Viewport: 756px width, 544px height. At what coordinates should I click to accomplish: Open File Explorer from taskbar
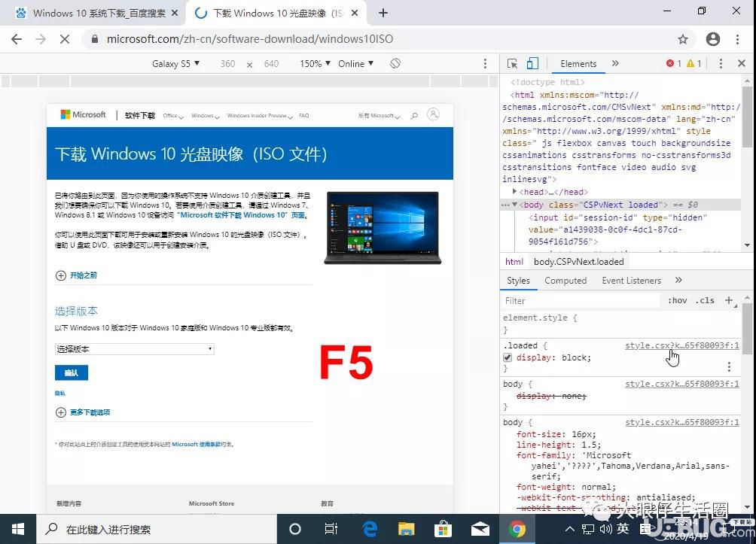(407, 529)
